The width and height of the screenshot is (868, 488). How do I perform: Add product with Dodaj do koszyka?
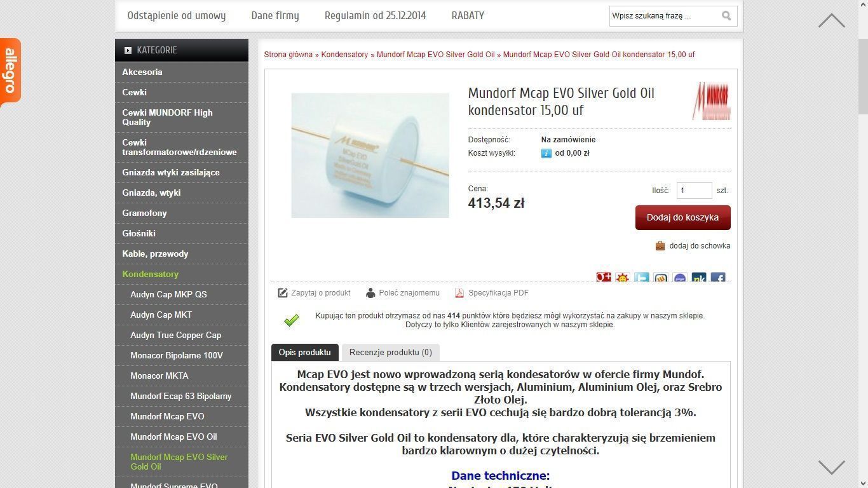tap(683, 217)
